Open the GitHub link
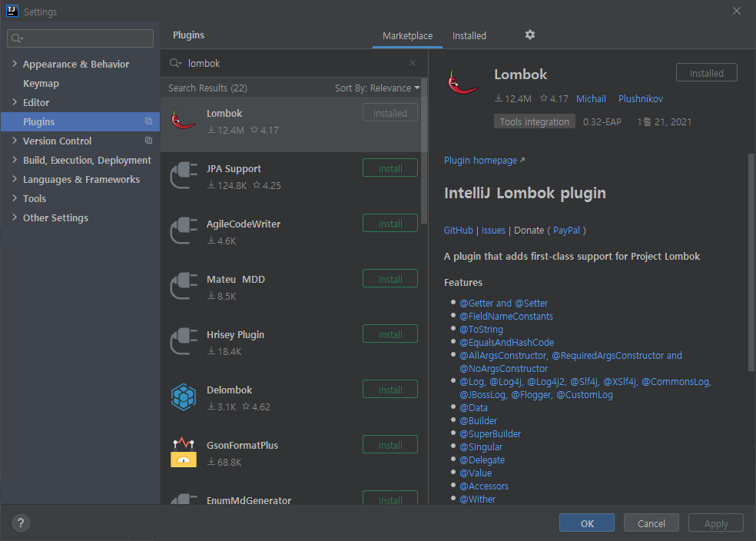 (x=458, y=231)
